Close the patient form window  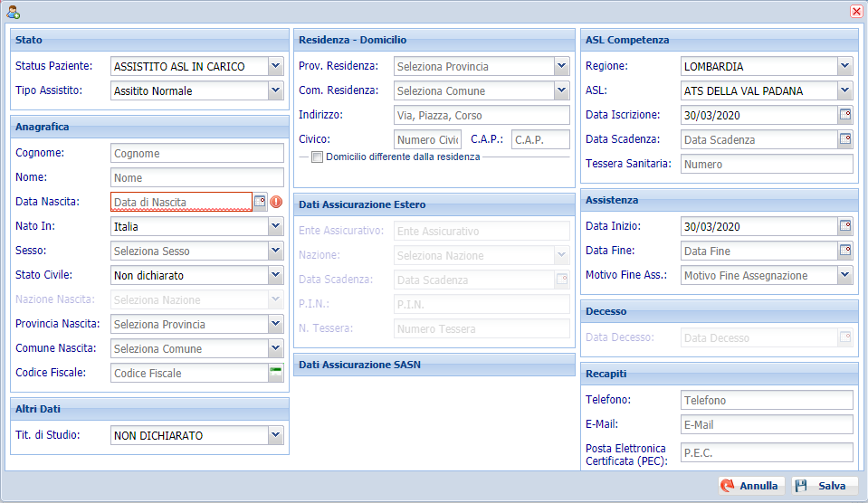(856, 12)
